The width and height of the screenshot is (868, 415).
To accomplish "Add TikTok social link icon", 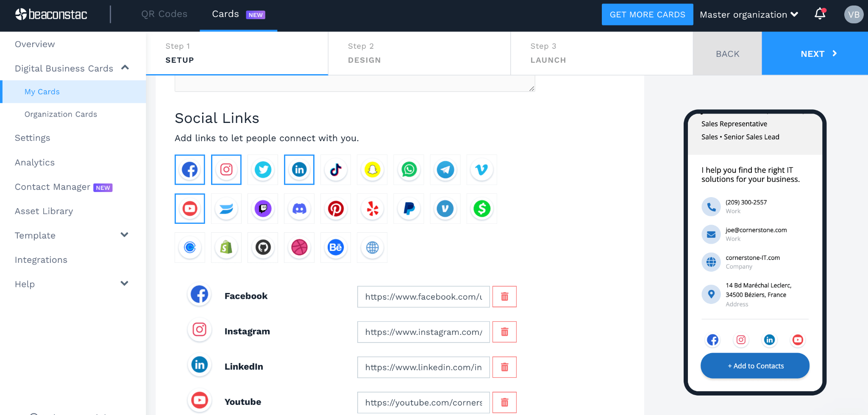I will (336, 170).
